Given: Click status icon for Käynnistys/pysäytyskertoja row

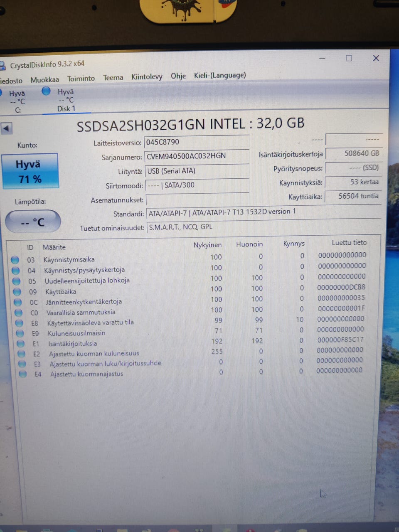Looking at the screenshot, I should pos(16,271).
